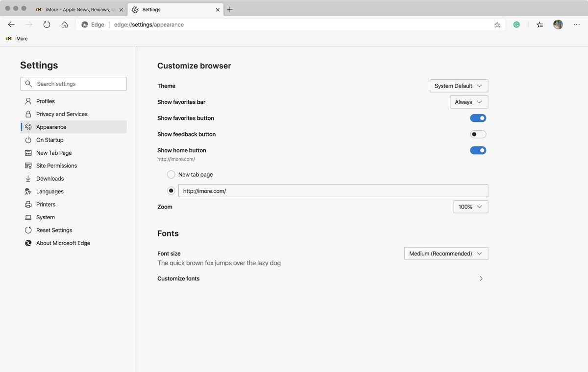588x372 pixels.
Task: Open the Show favorites bar dropdown
Action: [468, 102]
